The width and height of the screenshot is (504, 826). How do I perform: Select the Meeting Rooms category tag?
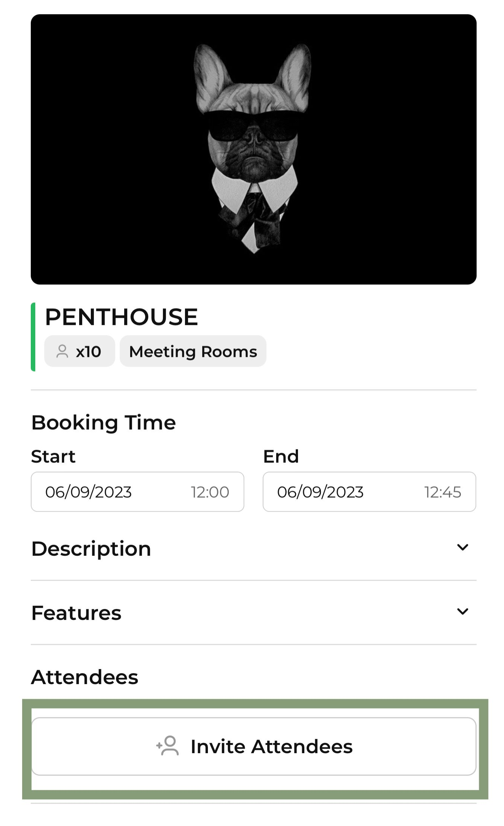(193, 351)
